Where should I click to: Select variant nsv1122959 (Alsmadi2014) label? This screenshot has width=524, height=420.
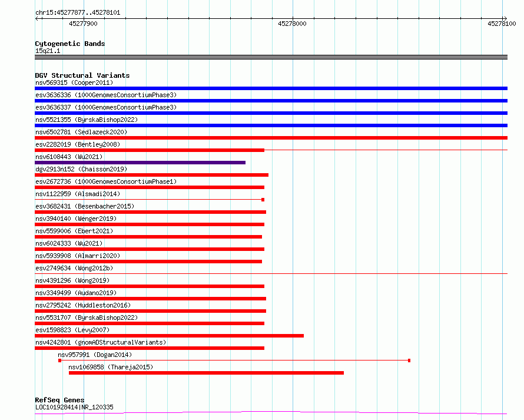(78, 194)
